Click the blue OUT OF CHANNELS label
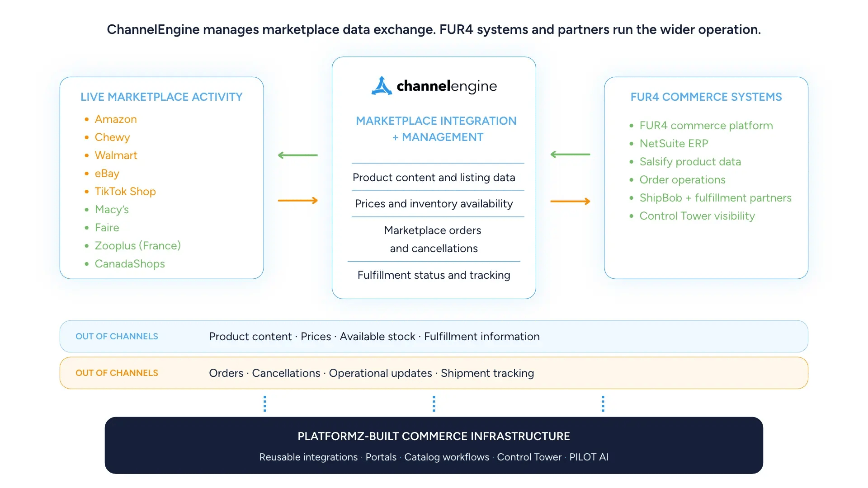The image size is (868, 488). pos(117,337)
